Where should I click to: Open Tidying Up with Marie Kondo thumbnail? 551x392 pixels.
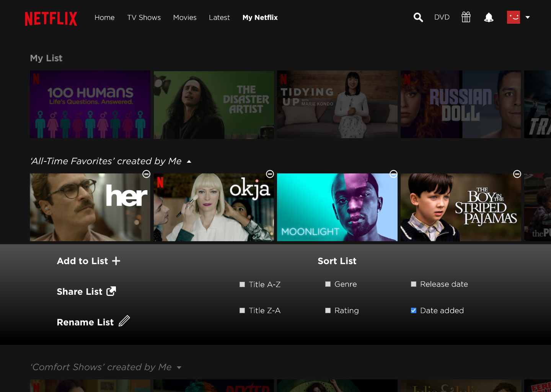337,105
